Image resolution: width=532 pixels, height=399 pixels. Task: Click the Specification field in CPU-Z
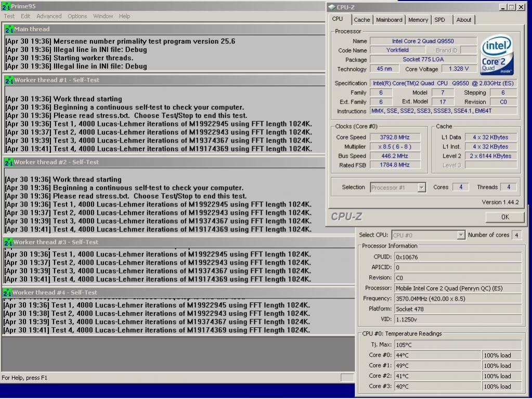coord(443,83)
